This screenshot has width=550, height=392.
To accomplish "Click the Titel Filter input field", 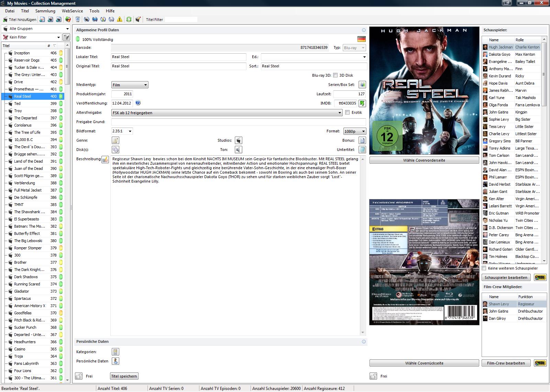I will click(x=181, y=20).
